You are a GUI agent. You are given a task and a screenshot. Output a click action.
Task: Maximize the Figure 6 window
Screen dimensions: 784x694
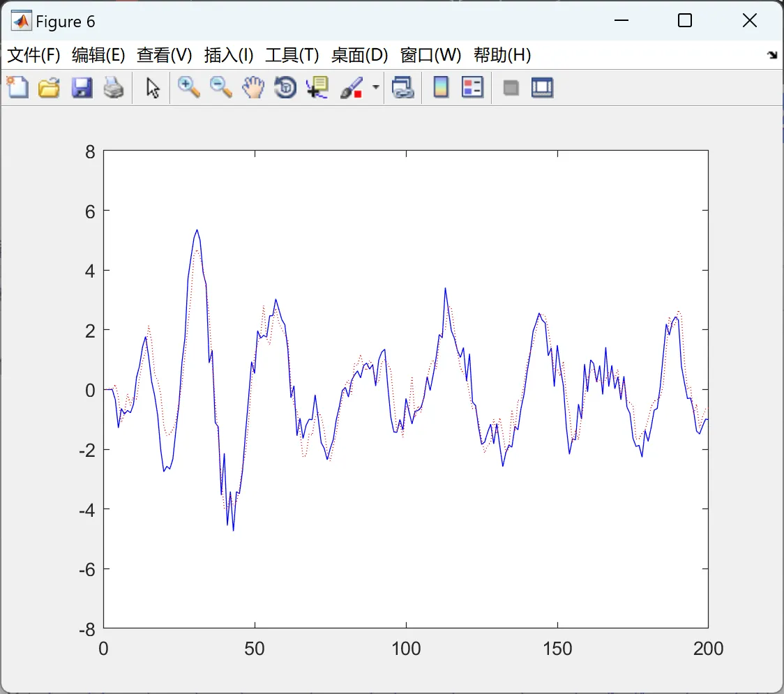[x=684, y=20]
